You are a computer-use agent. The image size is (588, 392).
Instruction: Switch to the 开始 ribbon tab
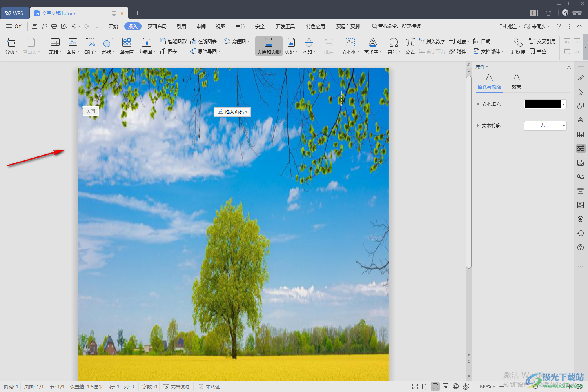[x=113, y=26]
